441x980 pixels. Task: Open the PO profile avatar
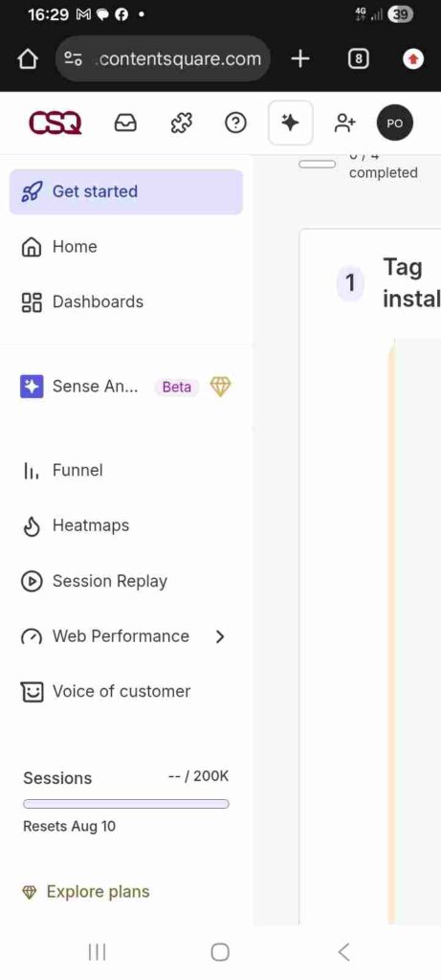(395, 123)
